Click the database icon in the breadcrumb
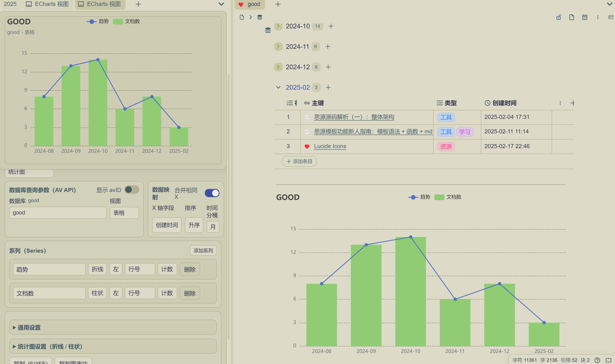Image resolution: width=615 pixels, height=364 pixels. 260,17
